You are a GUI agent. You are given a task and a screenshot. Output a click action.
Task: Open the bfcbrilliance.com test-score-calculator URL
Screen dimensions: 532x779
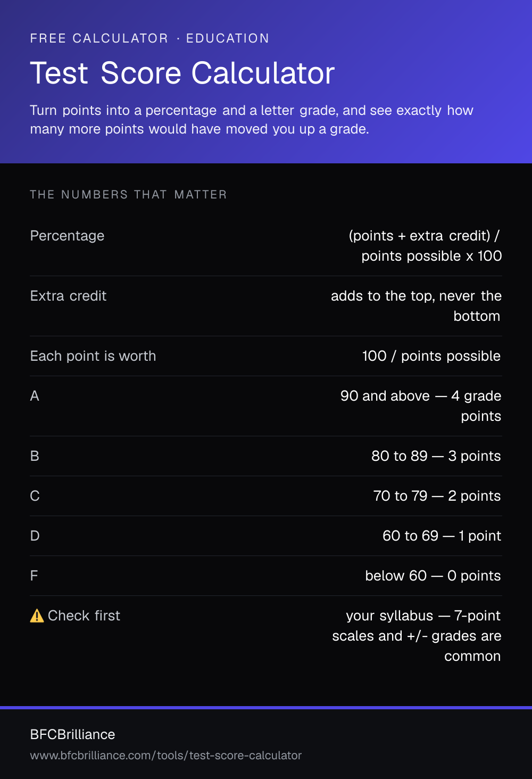(166, 756)
